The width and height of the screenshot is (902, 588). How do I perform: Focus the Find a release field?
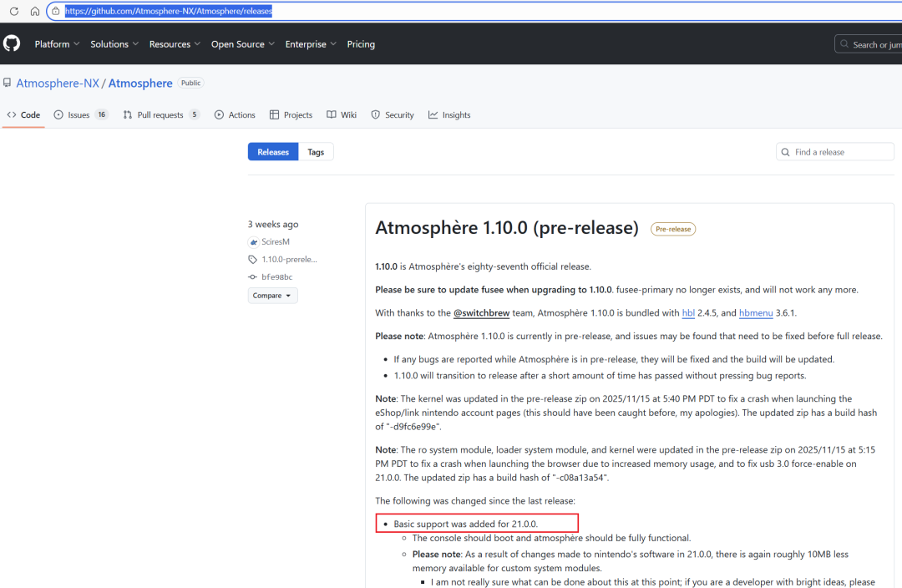click(834, 152)
